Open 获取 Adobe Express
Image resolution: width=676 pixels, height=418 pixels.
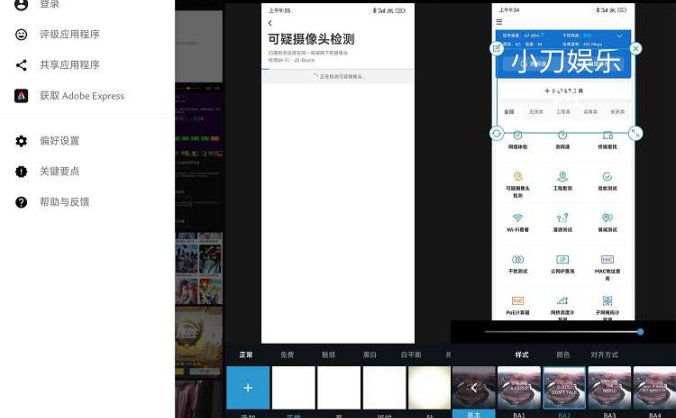21,96
